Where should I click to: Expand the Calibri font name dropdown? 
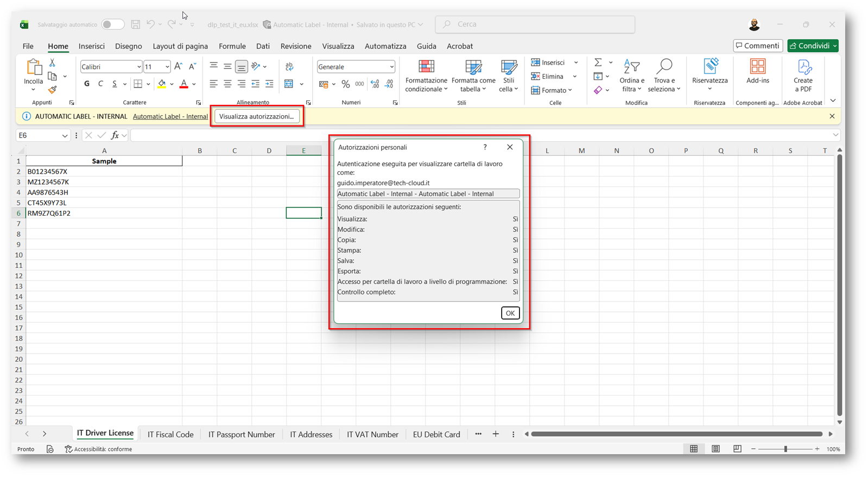pos(138,67)
